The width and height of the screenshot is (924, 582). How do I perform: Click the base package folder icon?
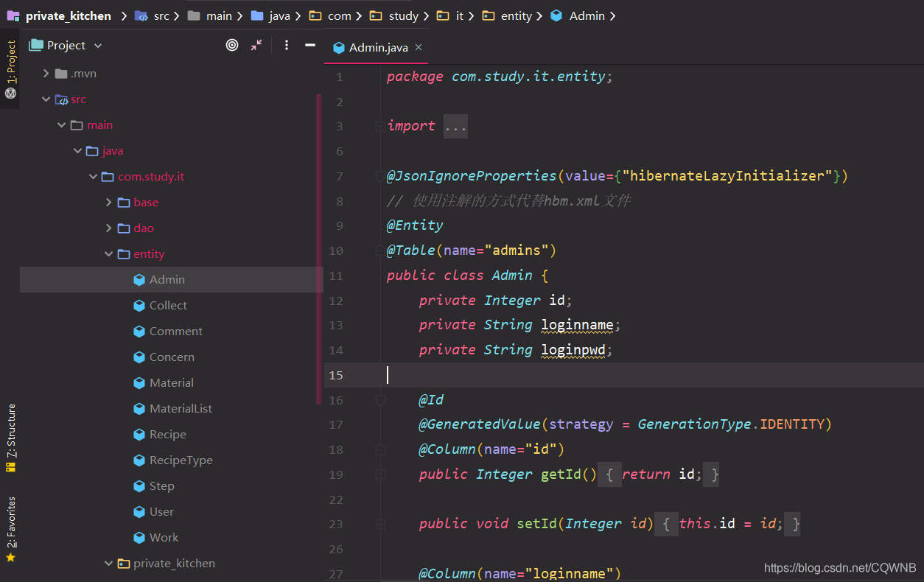124,203
